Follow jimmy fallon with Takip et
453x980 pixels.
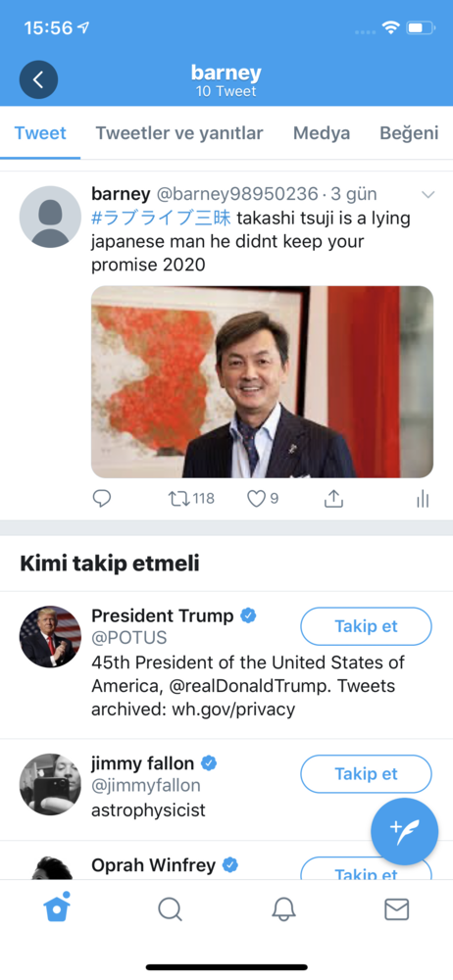366,774
